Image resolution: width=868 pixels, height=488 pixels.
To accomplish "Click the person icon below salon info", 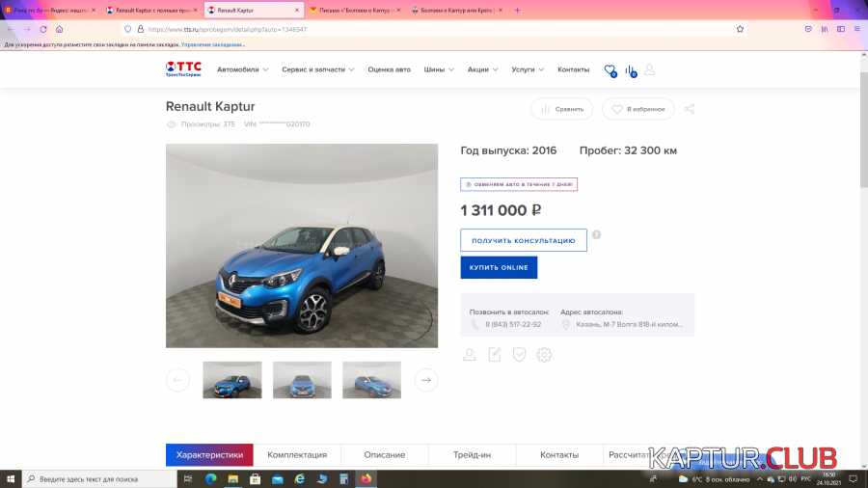I will (470, 355).
